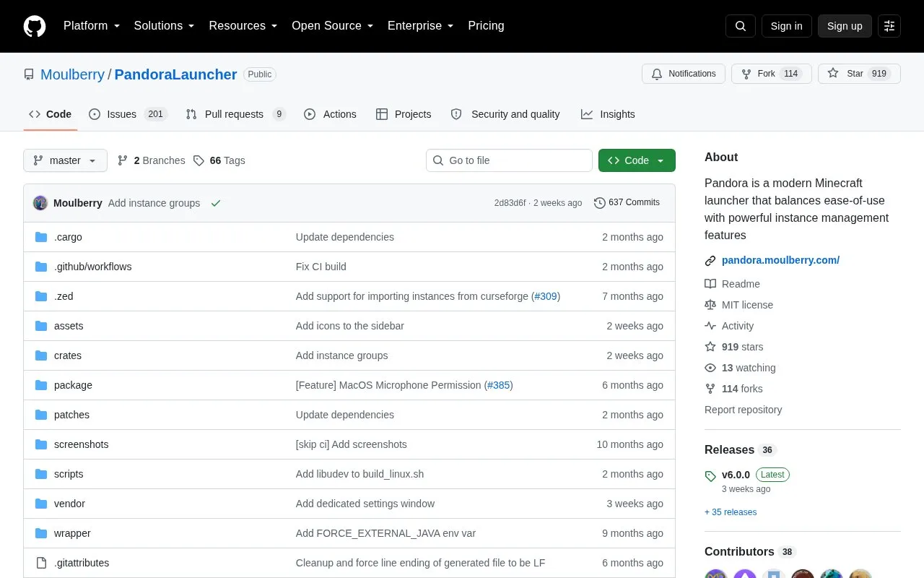924x578 pixels.
Task: Click the Sign in button
Action: click(786, 26)
